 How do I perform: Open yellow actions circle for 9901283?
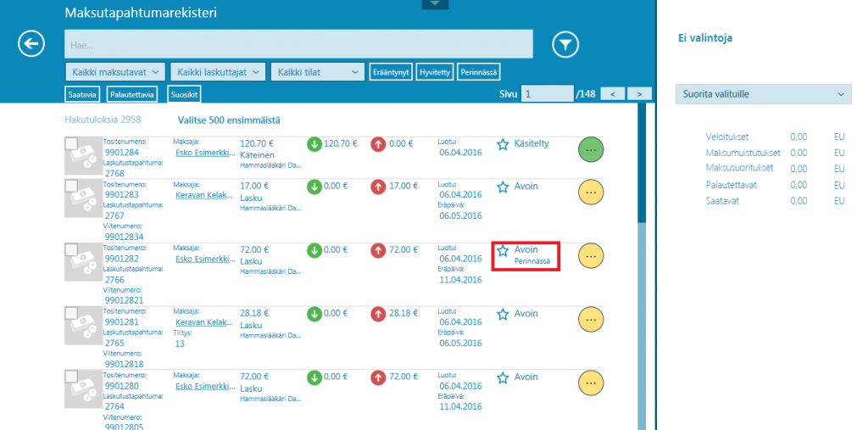[x=591, y=192]
